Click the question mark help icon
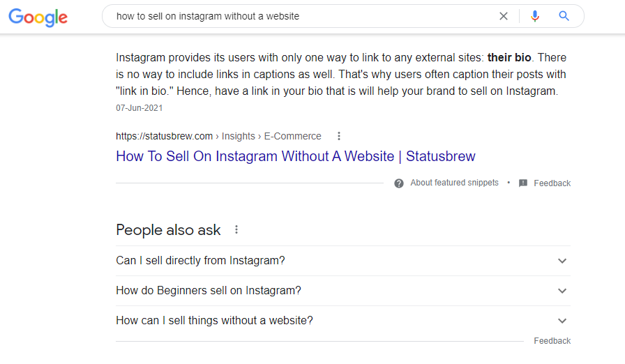 click(x=398, y=183)
